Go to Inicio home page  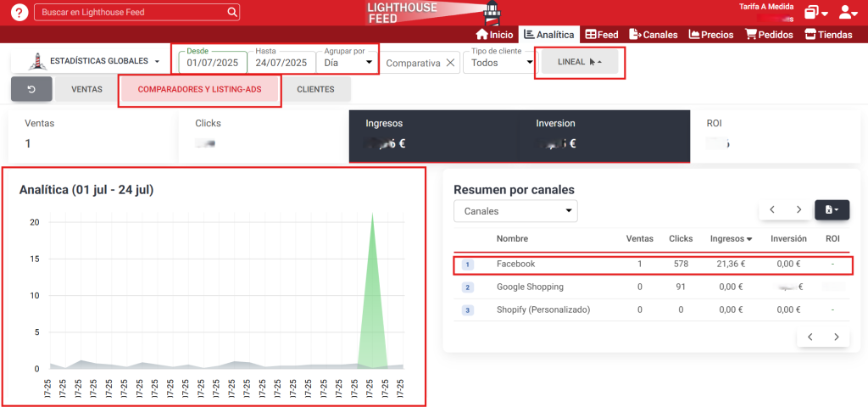[494, 34]
